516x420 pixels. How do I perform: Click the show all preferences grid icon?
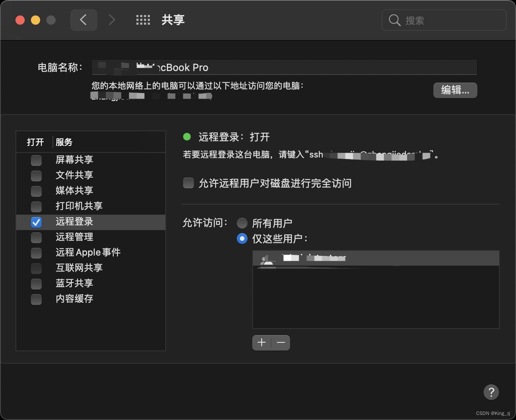click(x=143, y=20)
